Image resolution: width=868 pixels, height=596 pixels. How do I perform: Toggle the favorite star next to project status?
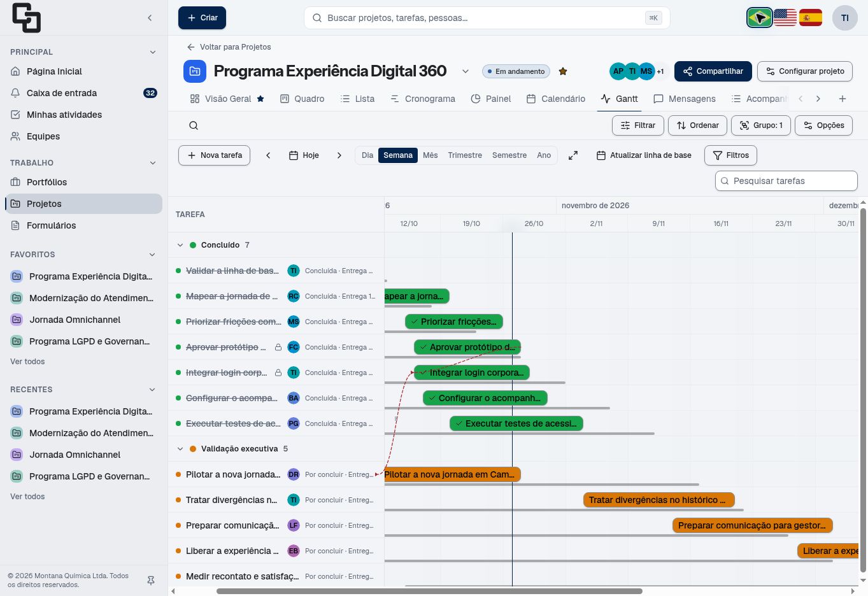click(563, 71)
